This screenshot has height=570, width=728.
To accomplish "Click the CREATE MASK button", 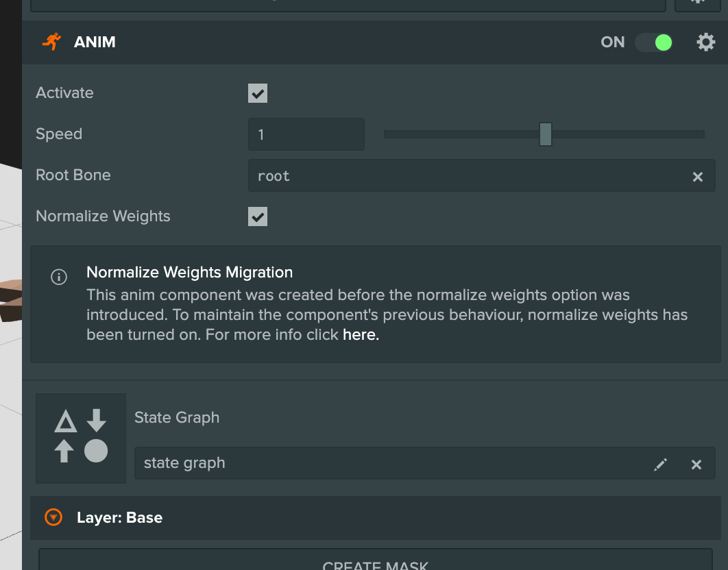I will click(x=375, y=565).
